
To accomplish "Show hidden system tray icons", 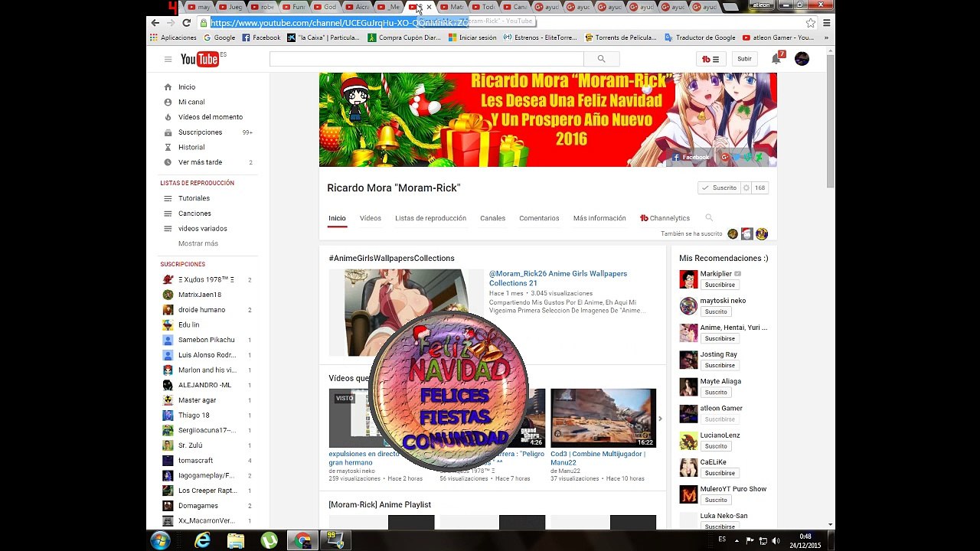I will click(737, 540).
